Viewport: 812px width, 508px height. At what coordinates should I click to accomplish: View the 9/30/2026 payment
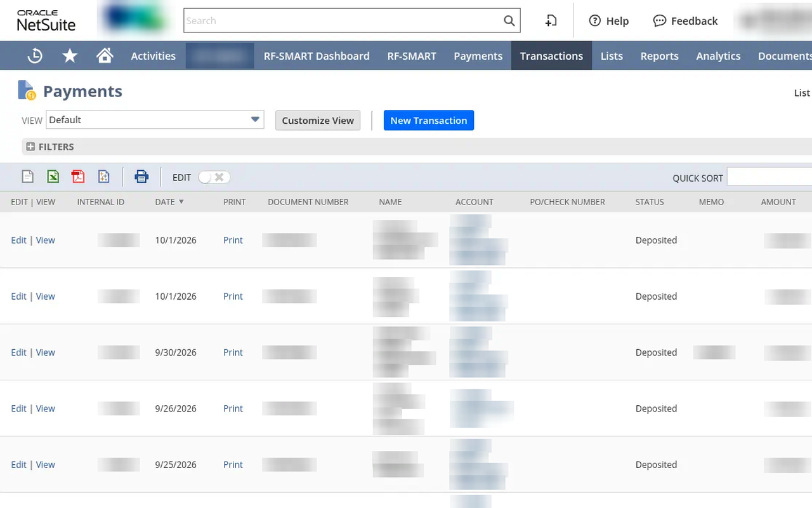click(45, 352)
